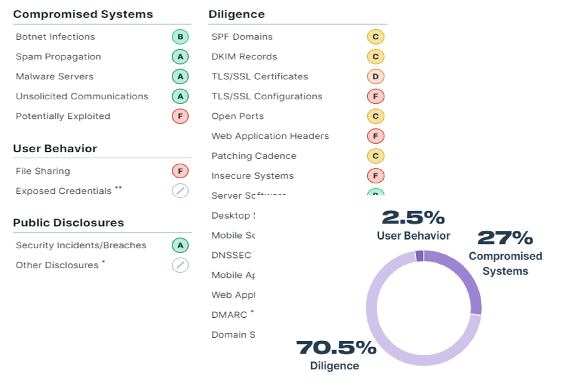
Task: Open the Open Ports risk vector
Action: point(237,116)
